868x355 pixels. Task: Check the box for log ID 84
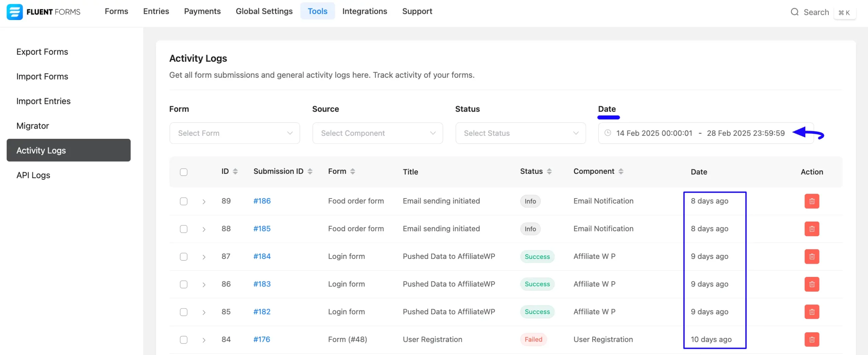(183, 340)
